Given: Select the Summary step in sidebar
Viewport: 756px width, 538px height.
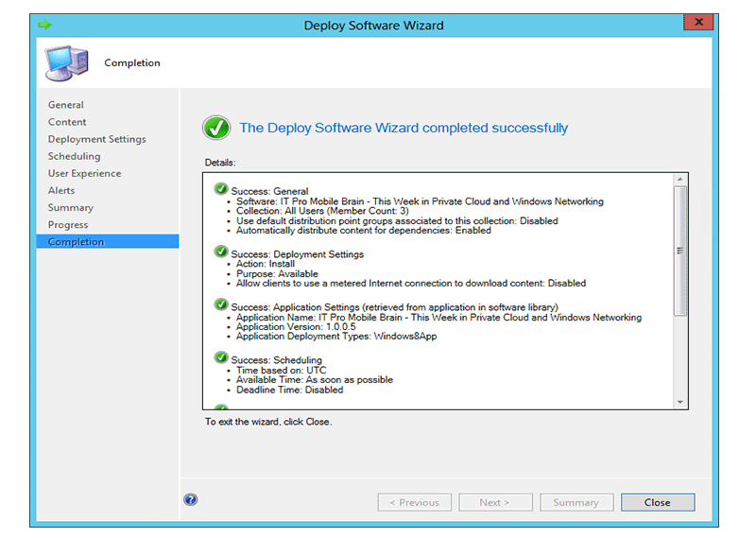Looking at the screenshot, I should (x=70, y=207).
